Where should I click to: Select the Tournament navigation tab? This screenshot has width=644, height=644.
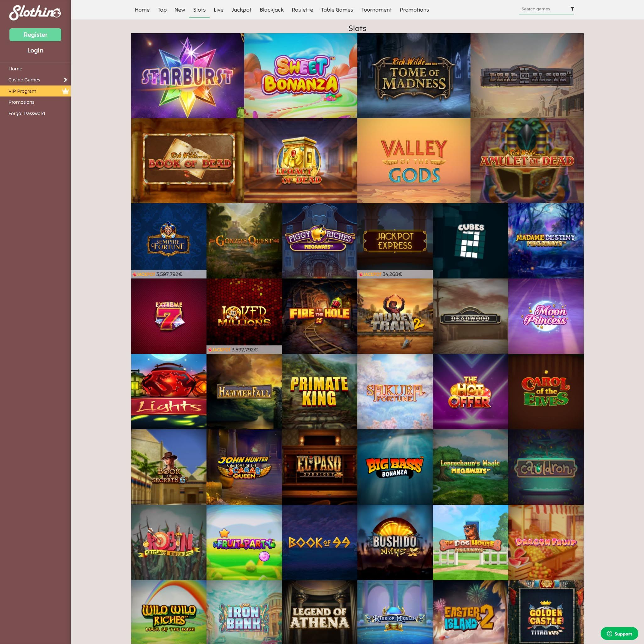[376, 9]
